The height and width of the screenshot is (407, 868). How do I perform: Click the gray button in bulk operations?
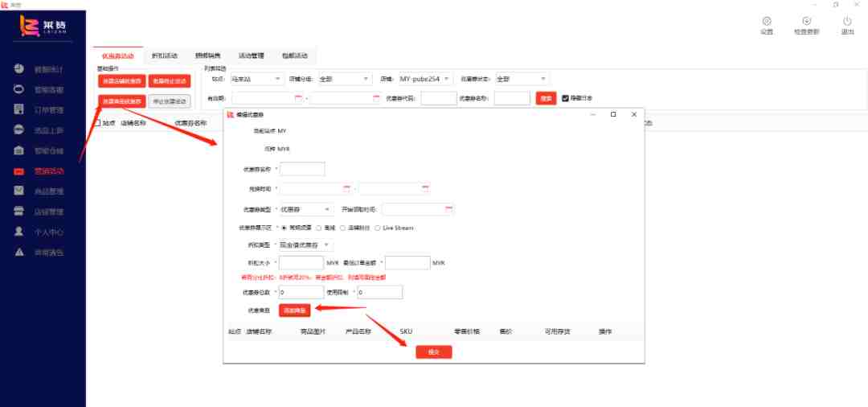coord(170,101)
